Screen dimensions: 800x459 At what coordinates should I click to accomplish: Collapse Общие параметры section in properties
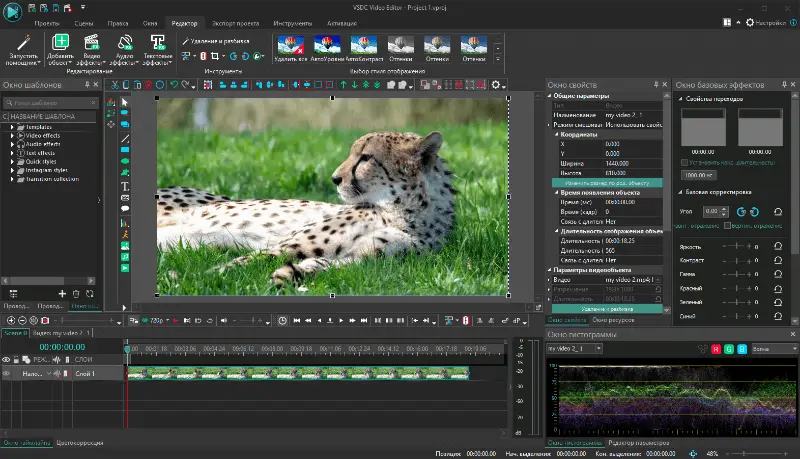[x=549, y=95]
